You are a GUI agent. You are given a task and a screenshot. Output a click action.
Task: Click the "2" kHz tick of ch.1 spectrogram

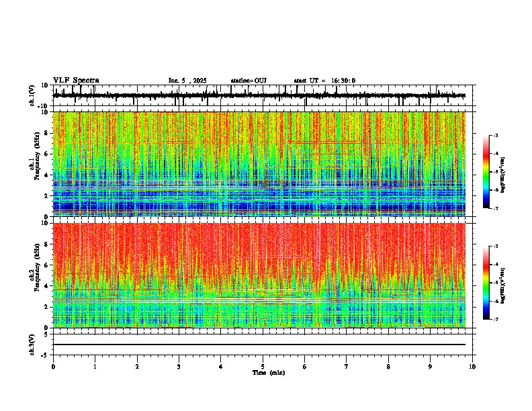click(x=46, y=196)
